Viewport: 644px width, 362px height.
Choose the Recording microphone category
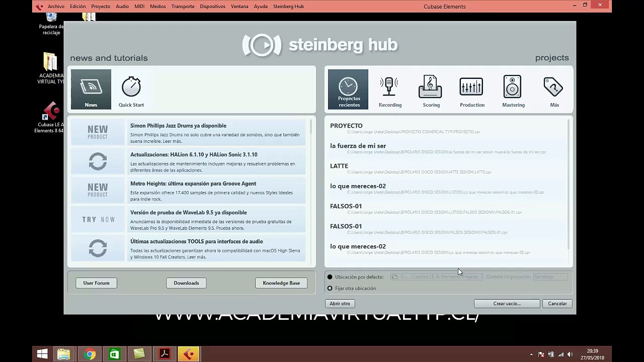tap(390, 89)
